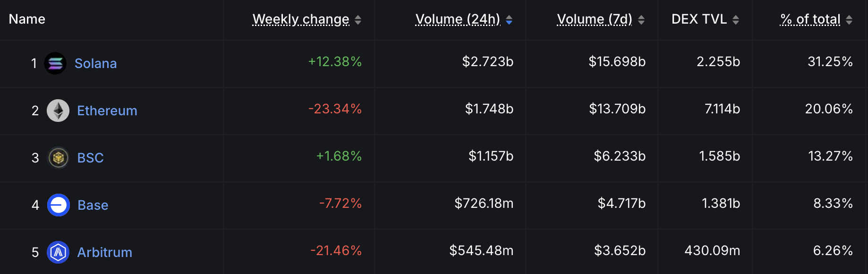Click the BSC chain logo icon
Screen dimensions: 868x274
pos(58,158)
